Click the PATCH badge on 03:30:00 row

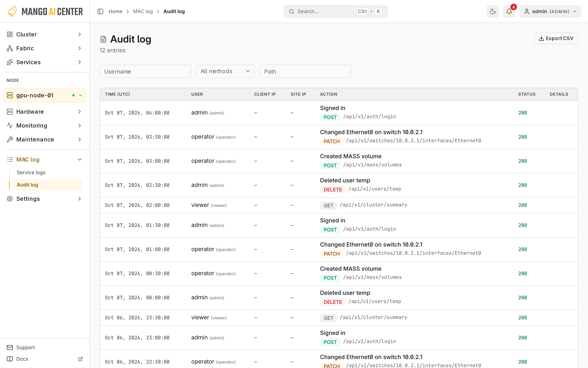point(331,141)
